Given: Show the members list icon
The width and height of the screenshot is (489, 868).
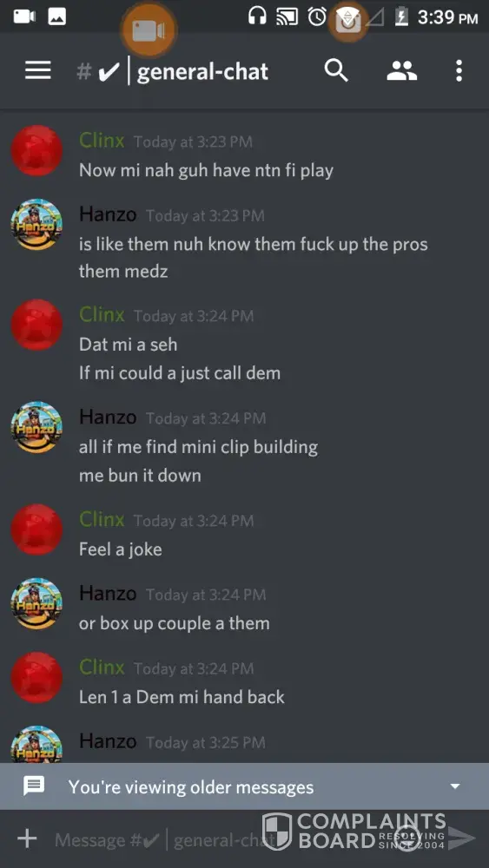Looking at the screenshot, I should (401, 71).
